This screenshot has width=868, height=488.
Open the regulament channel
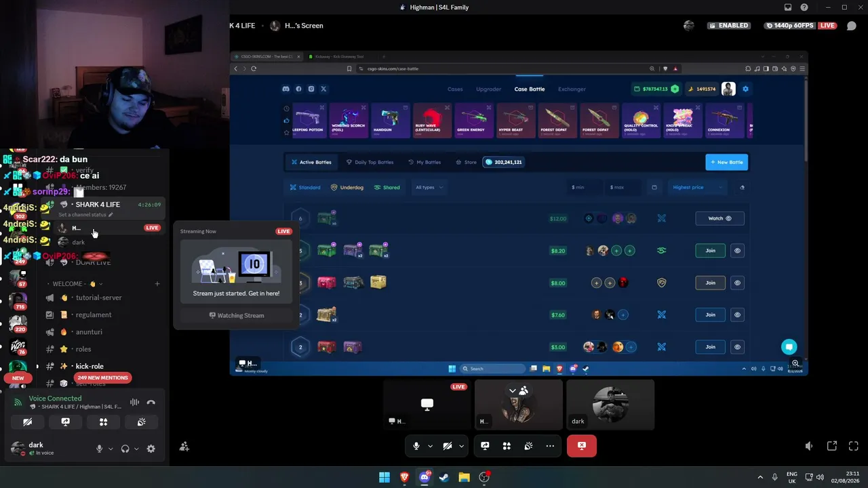[x=94, y=314]
